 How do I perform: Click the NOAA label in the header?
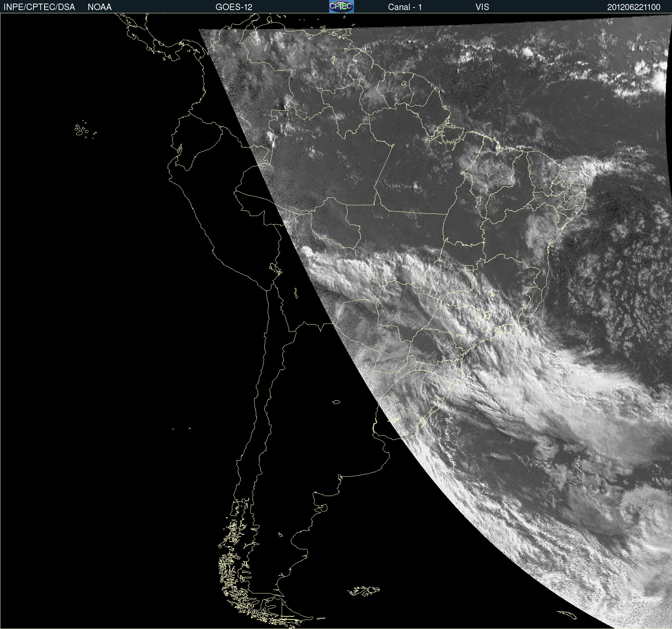[x=100, y=7]
